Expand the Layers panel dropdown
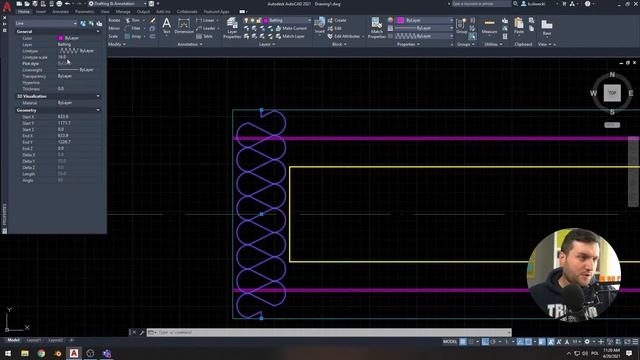The image size is (640, 360). 267,44
